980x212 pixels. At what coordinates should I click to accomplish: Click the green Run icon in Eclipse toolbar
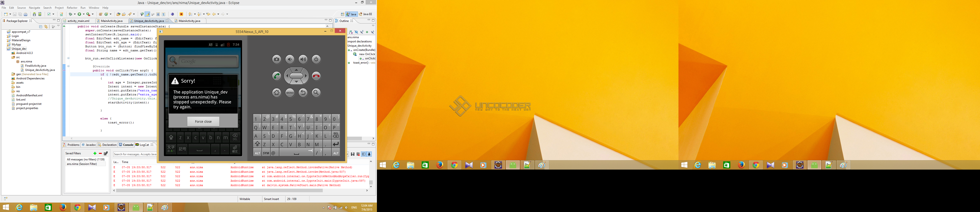79,14
